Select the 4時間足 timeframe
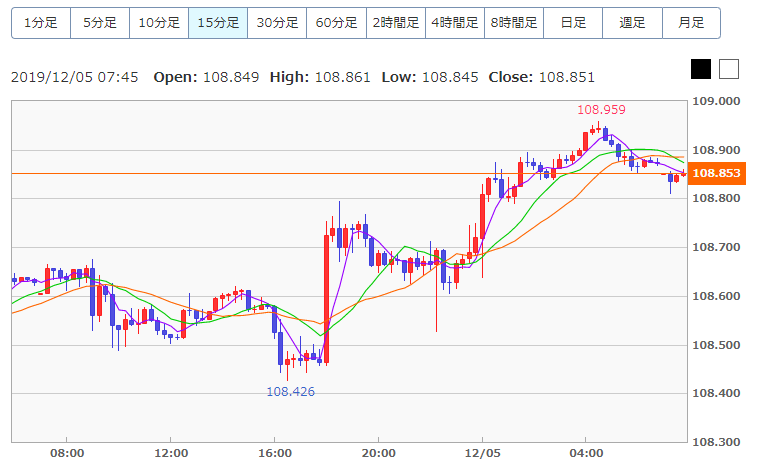Screen dimensions: 757x466 [455, 23]
